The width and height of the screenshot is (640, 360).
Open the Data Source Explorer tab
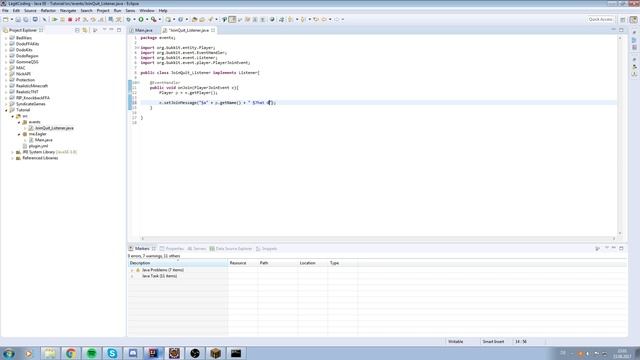(231, 249)
